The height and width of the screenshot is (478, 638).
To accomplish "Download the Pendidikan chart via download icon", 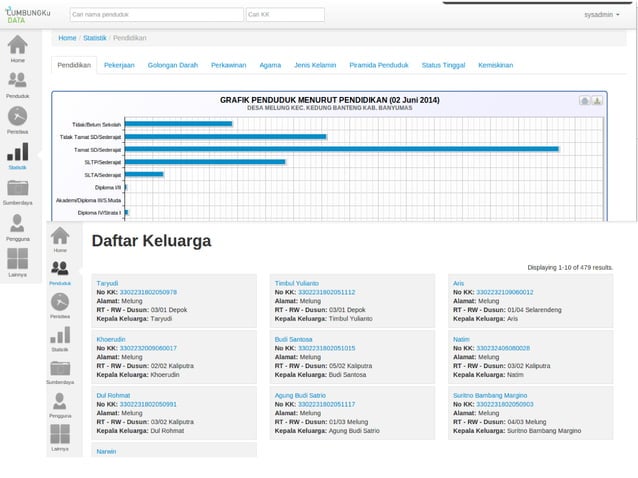I will coord(597,101).
